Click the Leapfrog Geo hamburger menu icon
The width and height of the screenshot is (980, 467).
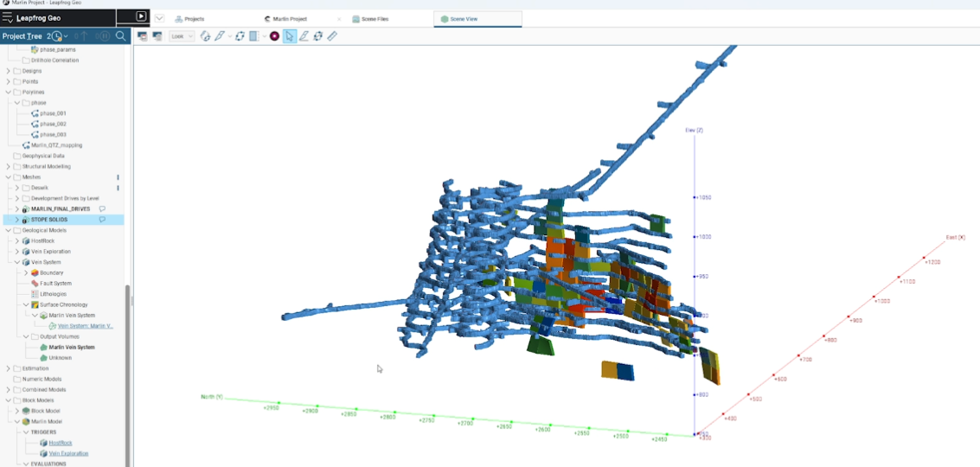[8, 16]
